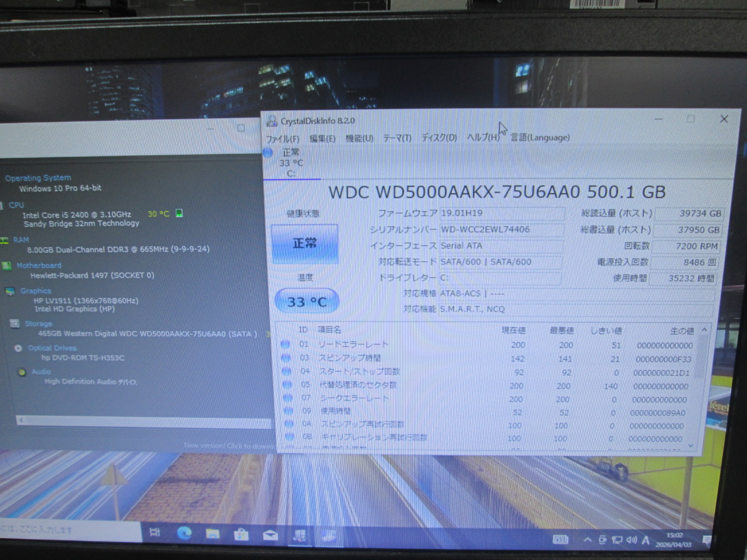Click the Windows search box on taskbar
Viewport: 747px width, 560px height.
tap(70, 530)
